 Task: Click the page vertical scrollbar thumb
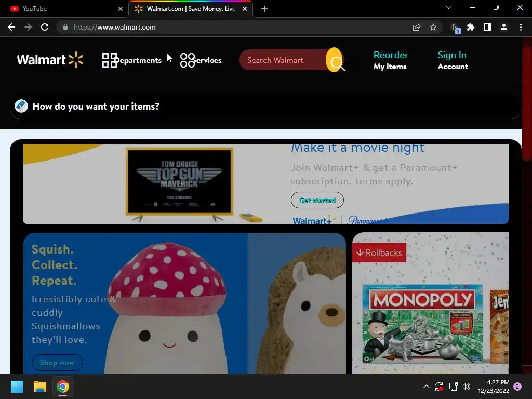coord(527,103)
